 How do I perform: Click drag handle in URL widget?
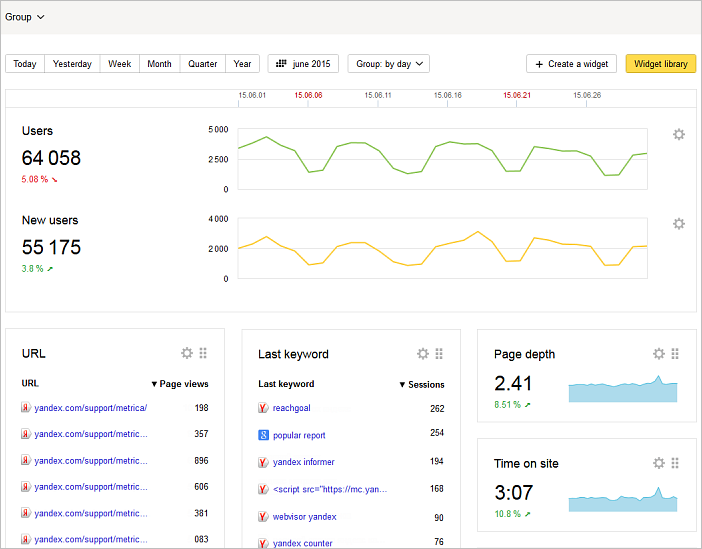click(203, 353)
